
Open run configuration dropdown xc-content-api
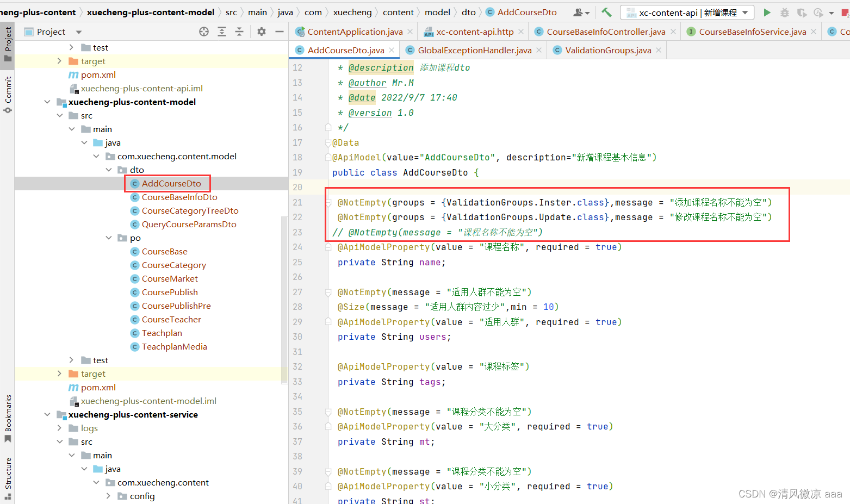(x=687, y=13)
